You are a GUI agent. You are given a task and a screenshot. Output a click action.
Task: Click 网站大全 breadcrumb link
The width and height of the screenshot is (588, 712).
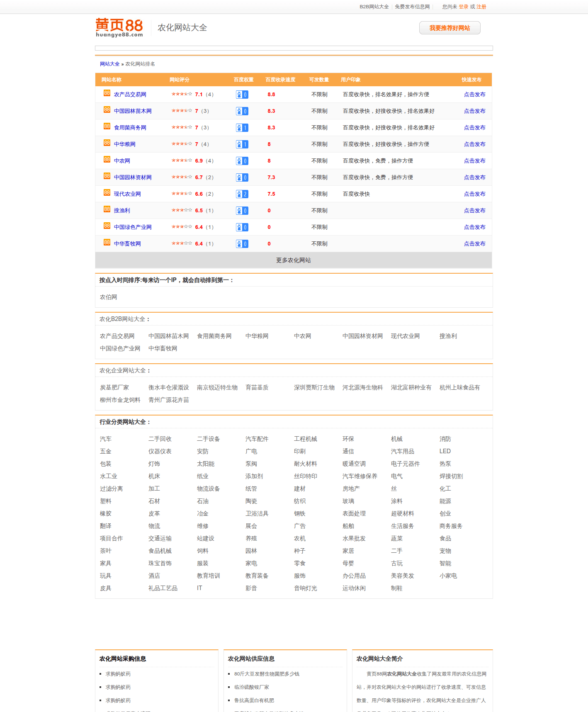[x=109, y=64]
